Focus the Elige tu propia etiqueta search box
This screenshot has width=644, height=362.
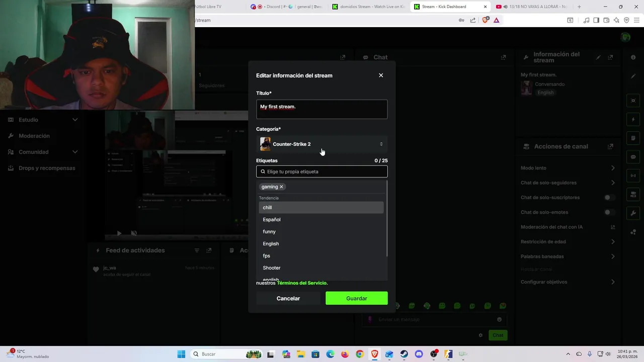[x=321, y=171]
